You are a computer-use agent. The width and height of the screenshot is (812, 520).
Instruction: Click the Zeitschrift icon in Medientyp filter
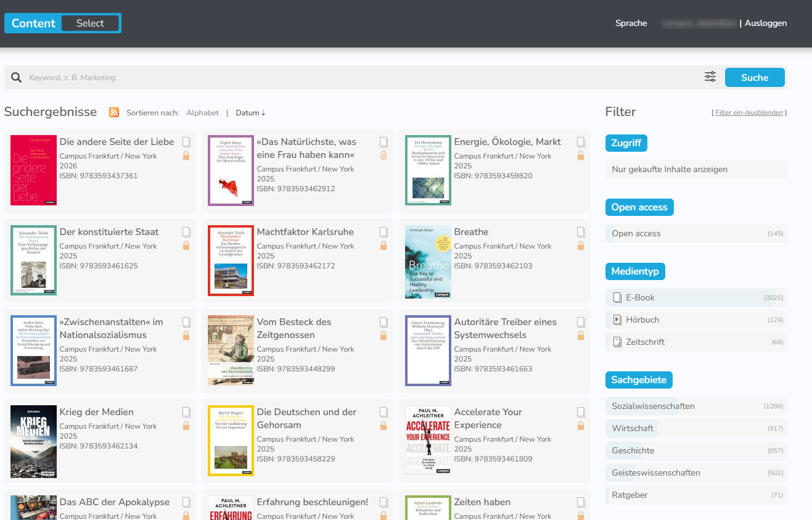click(617, 341)
